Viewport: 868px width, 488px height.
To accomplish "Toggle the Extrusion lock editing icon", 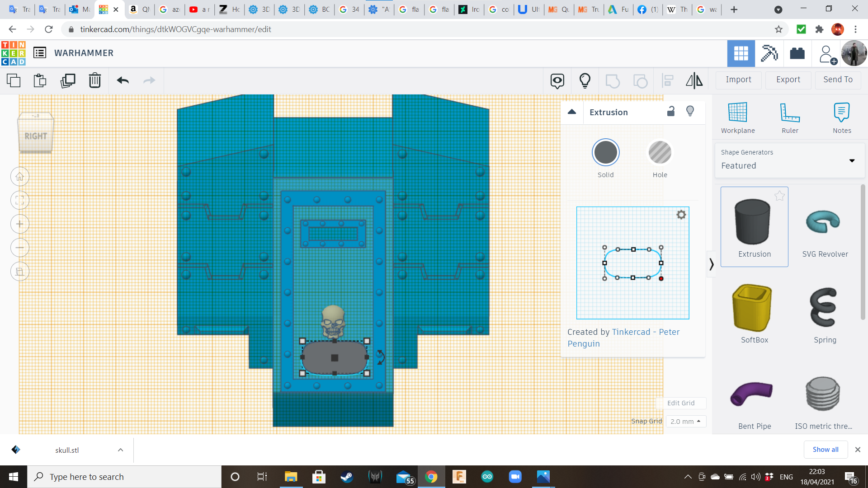I will (671, 112).
